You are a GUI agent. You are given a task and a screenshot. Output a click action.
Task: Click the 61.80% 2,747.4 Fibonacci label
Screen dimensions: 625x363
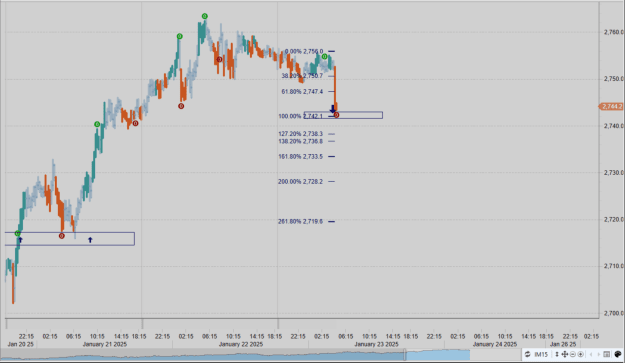tap(302, 92)
